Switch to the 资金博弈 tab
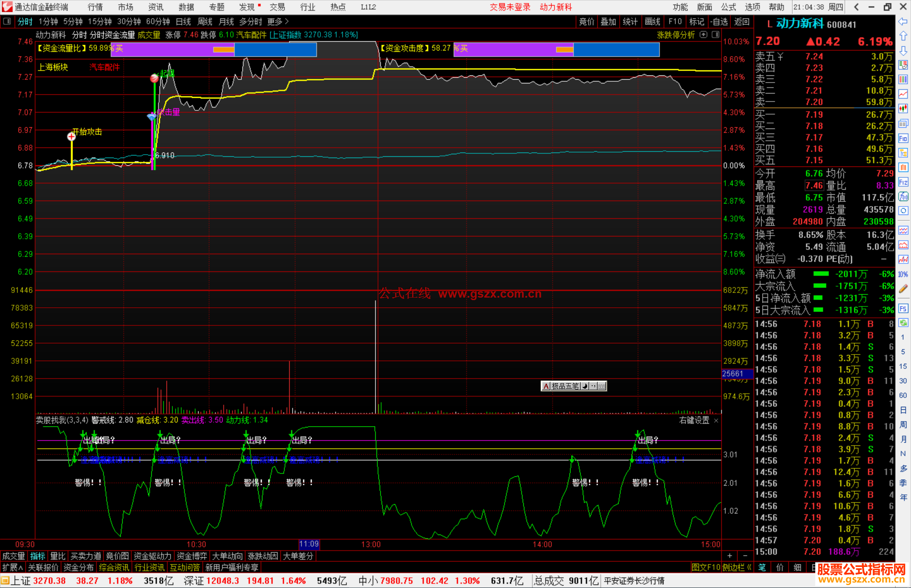Image resolution: width=911 pixels, height=588 pixels. tap(192, 556)
